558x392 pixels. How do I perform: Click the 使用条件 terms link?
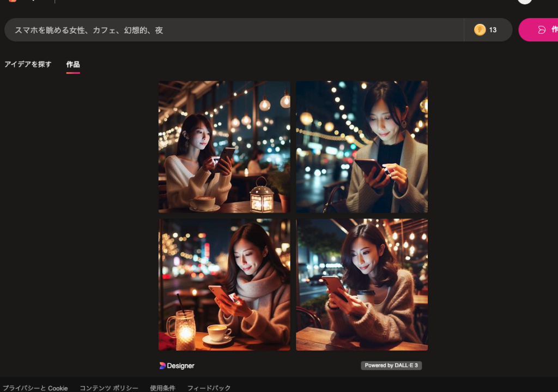point(162,388)
